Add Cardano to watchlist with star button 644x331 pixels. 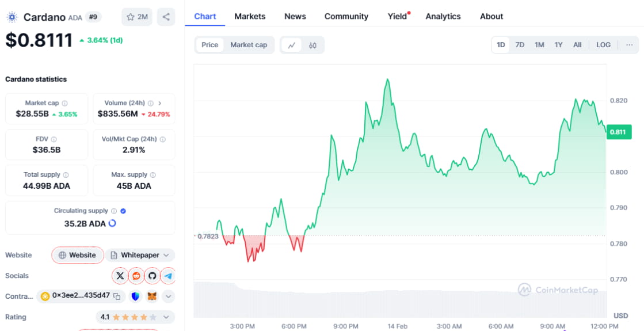click(137, 17)
